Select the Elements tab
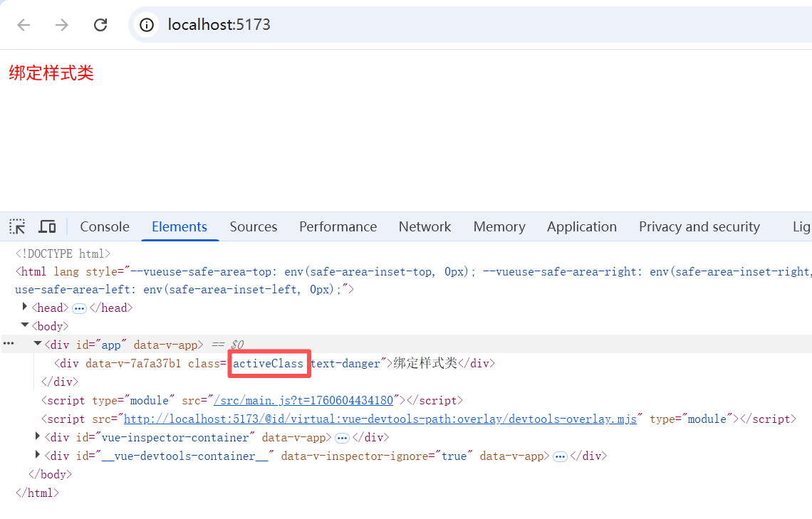This screenshot has height=519, width=812. point(179,226)
